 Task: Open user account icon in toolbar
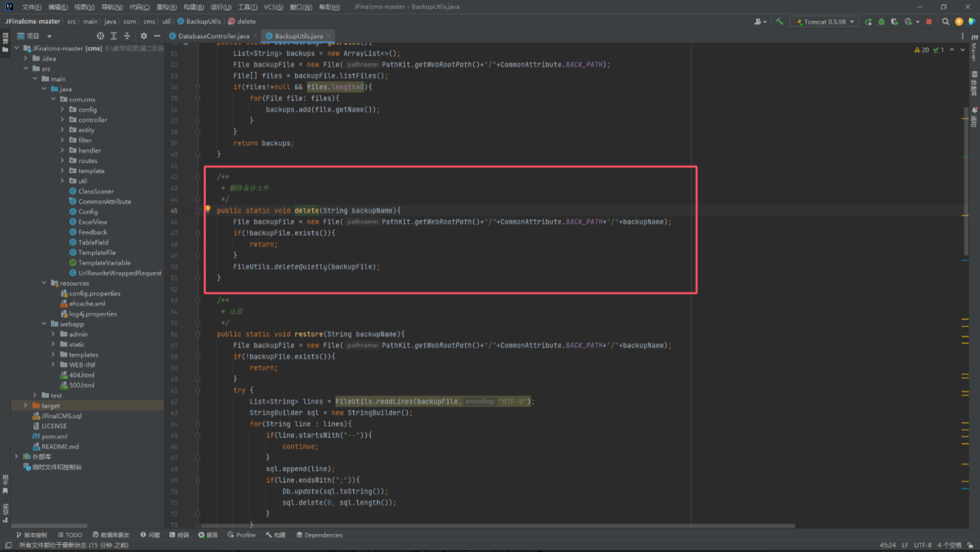(760, 21)
